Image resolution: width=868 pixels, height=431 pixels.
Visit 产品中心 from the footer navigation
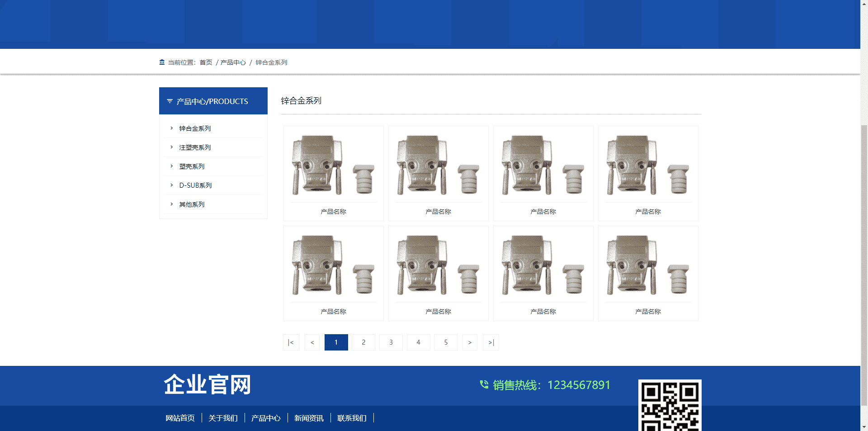point(266,418)
